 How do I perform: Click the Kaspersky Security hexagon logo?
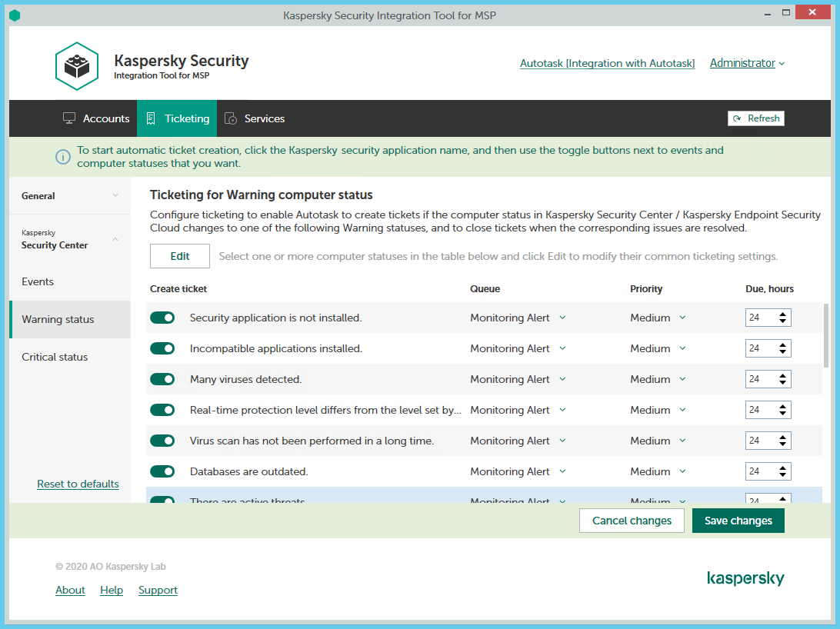click(x=76, y=65)
